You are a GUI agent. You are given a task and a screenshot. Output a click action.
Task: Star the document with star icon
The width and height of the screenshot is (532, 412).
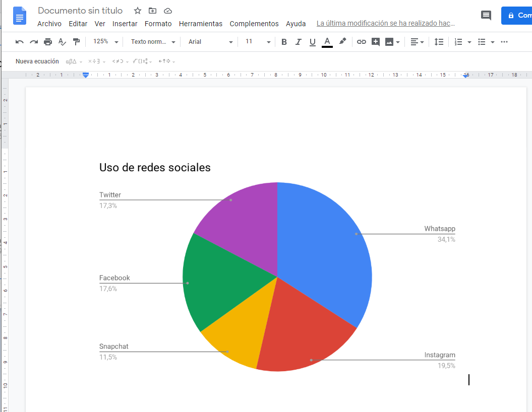pos(138,11)
